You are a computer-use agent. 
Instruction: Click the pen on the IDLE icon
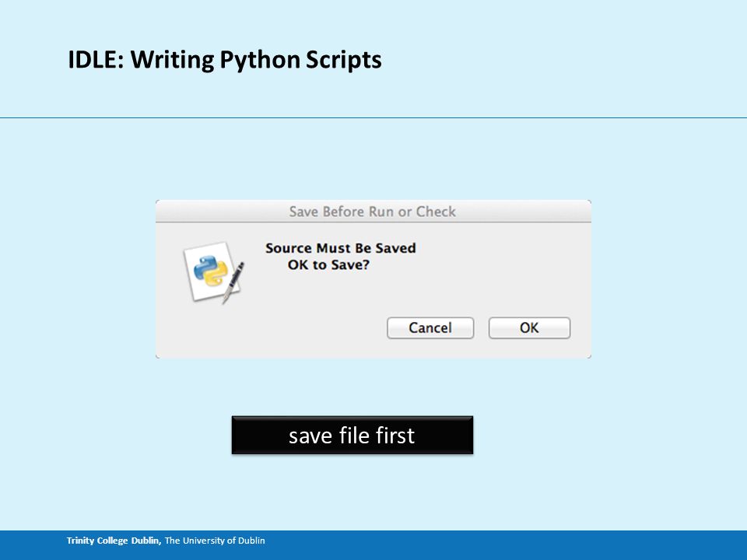pos(233,282)
